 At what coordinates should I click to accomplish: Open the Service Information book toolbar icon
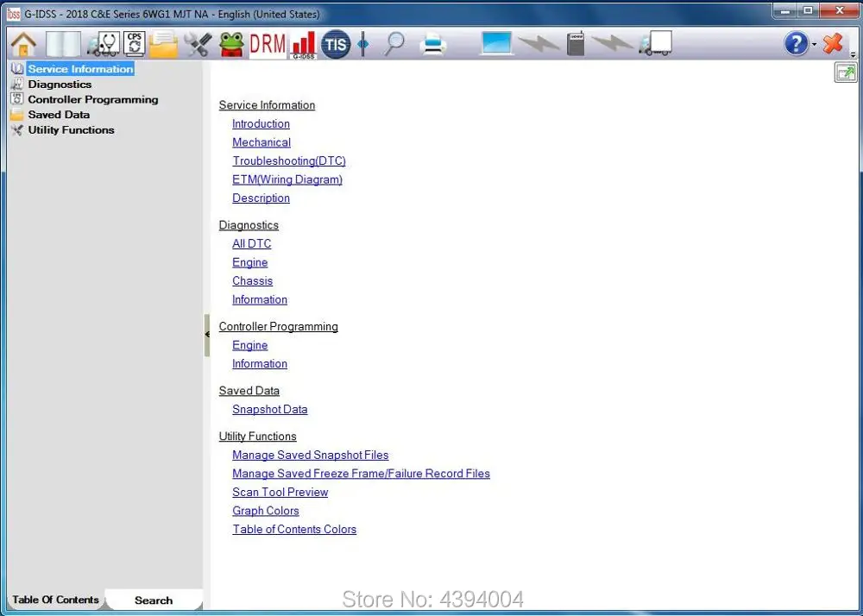(x=63, y=44)
